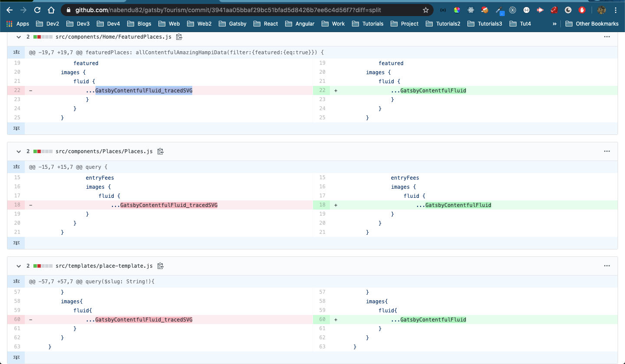Image resolution: width=625 pixels, height=364 pixels.
Task: View the site lock security info
Action: click(x=69, y=10)
